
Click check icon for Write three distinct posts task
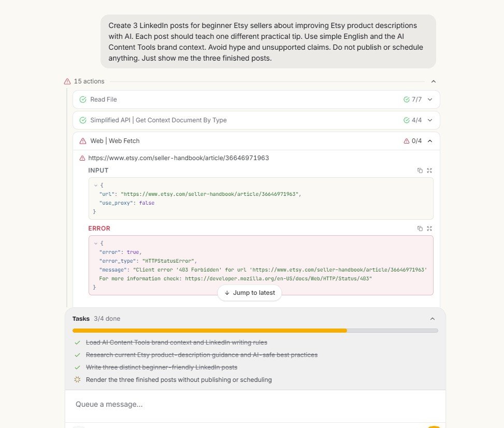coord(77,367)
